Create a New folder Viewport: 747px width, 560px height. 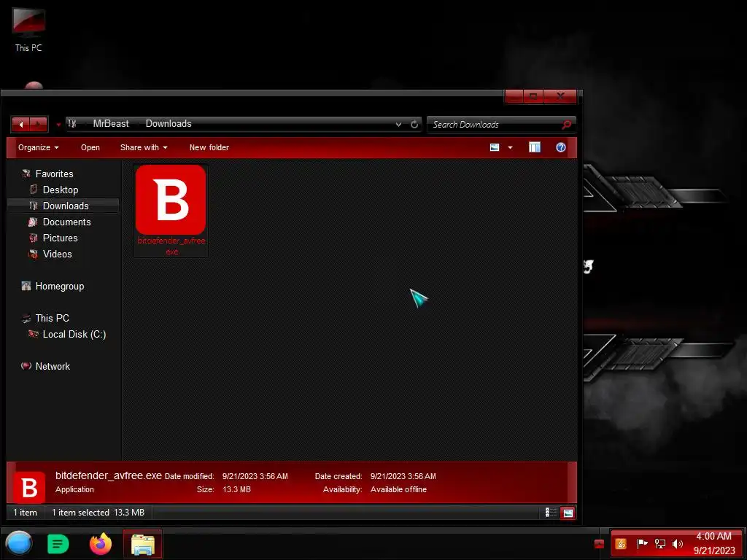[209, 147]
